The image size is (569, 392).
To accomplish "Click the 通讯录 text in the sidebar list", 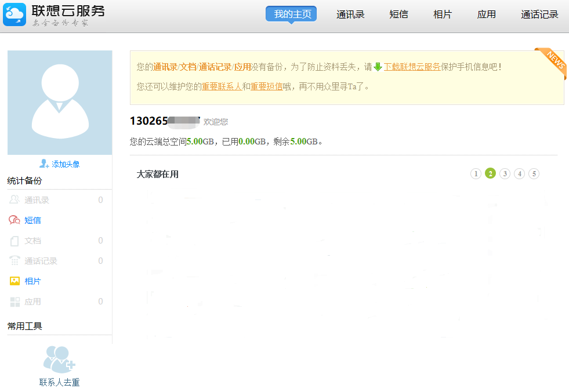I will coord(37,200).
